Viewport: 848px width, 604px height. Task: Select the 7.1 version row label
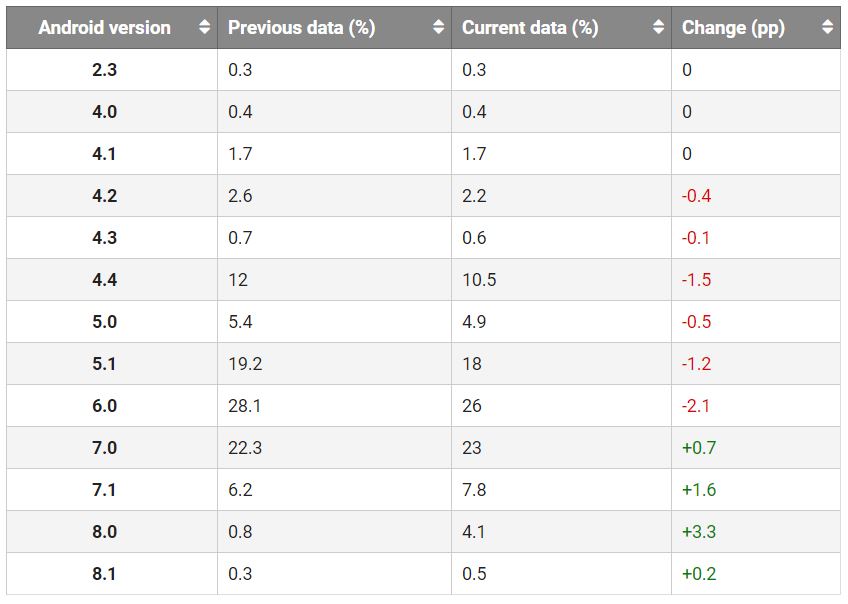[x=104, y=490]
